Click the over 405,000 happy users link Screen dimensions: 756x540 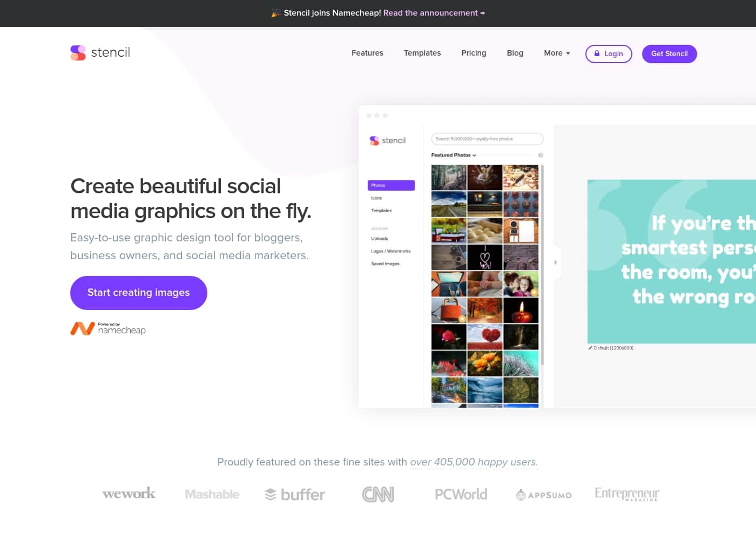(x=474, y=462)
